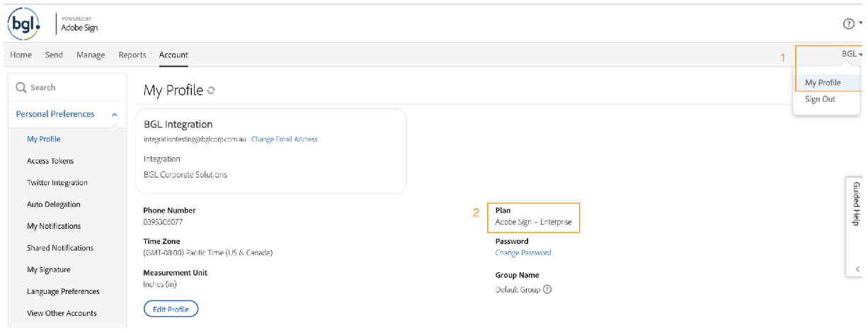This screenshot has width=868, height=333.
Task: Open the Reports tab
Action: pyautogui.click(x=132, y=55)
